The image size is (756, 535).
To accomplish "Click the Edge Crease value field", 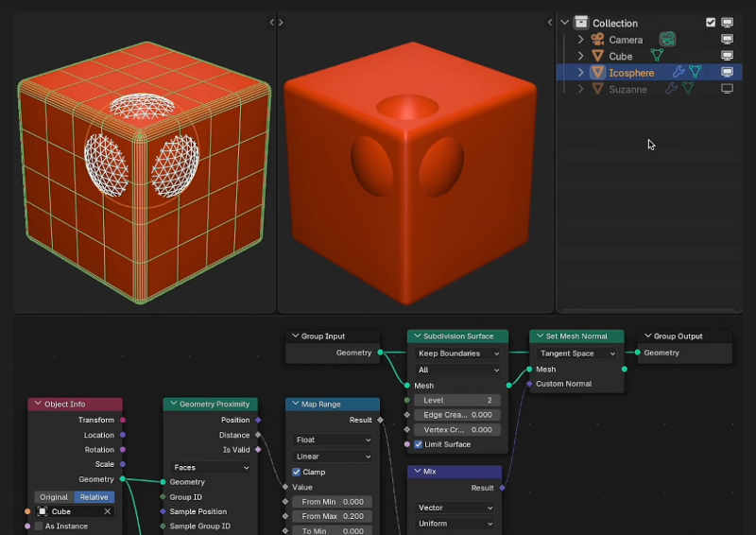I will click(457, 415).
